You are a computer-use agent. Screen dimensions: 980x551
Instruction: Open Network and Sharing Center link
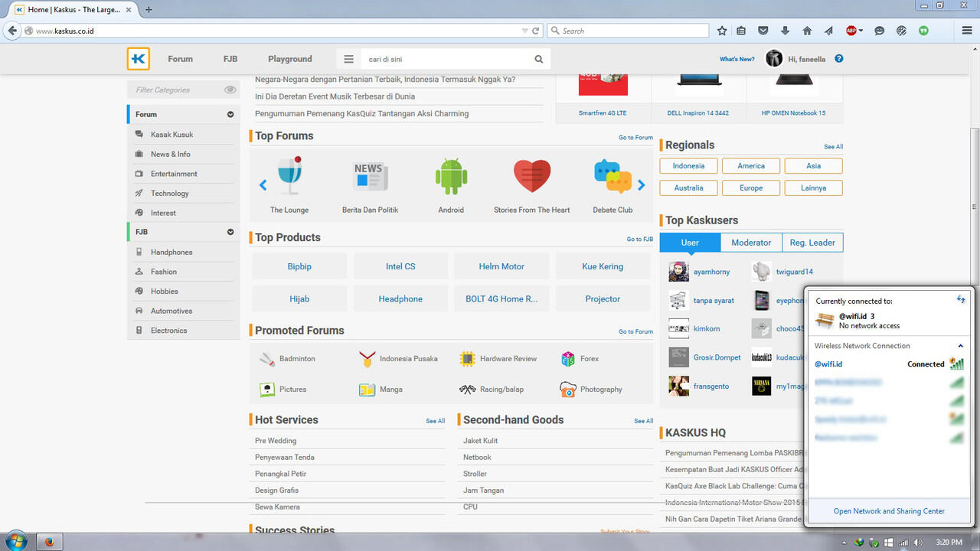[889, 511]
